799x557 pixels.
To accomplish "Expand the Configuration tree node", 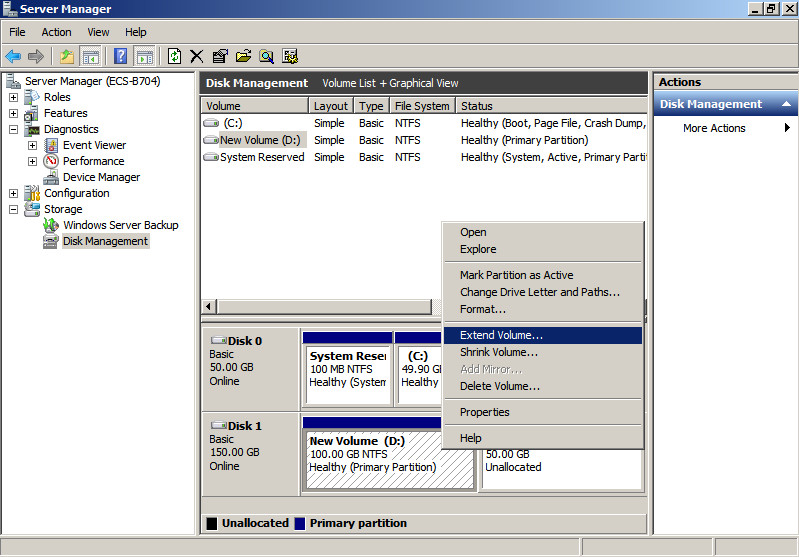I will (x=13, y=194).
